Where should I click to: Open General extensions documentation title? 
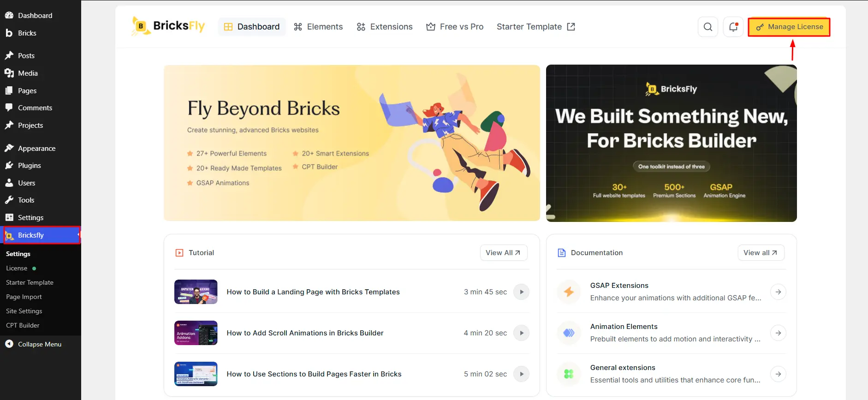tap(623, 368)
